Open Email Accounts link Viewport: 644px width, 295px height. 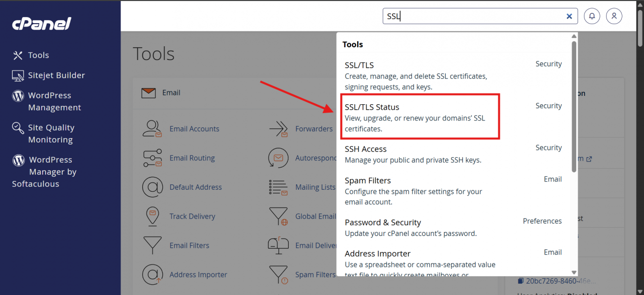pyautogui.click(x=194, y=129)
